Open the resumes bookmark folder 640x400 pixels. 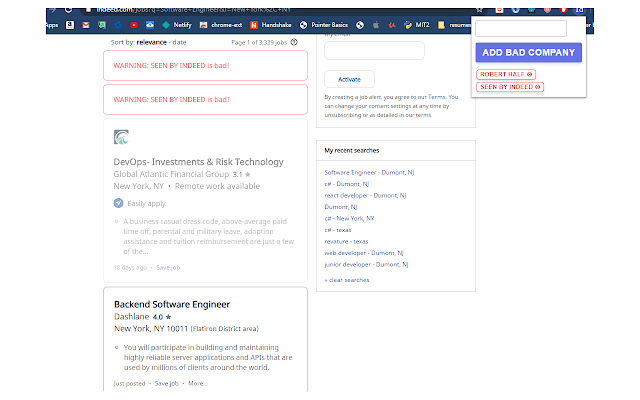tap(454, 25)
